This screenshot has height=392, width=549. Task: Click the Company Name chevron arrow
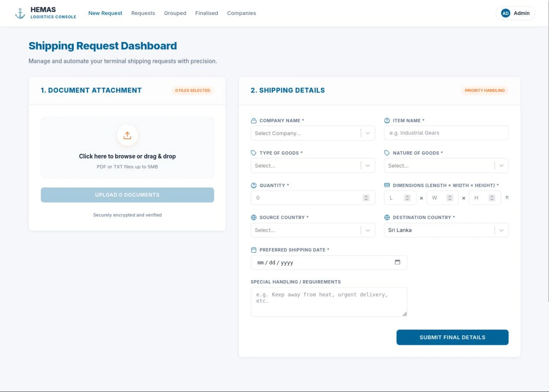tap(368, 133)
